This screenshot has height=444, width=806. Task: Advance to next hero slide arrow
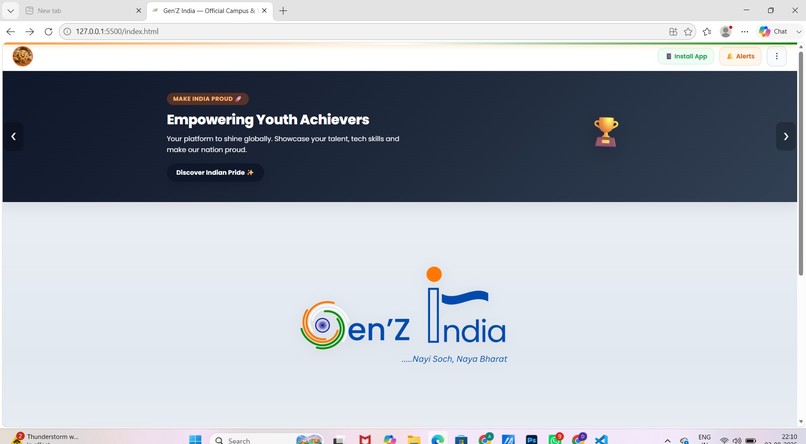tap(785, 136)
